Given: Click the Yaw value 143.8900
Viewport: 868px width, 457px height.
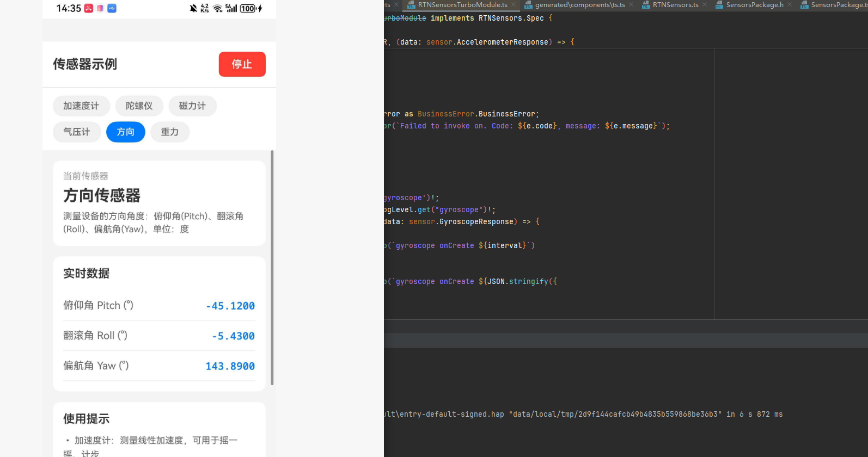Looking at the screenshot, I should (x=230, y=366).
